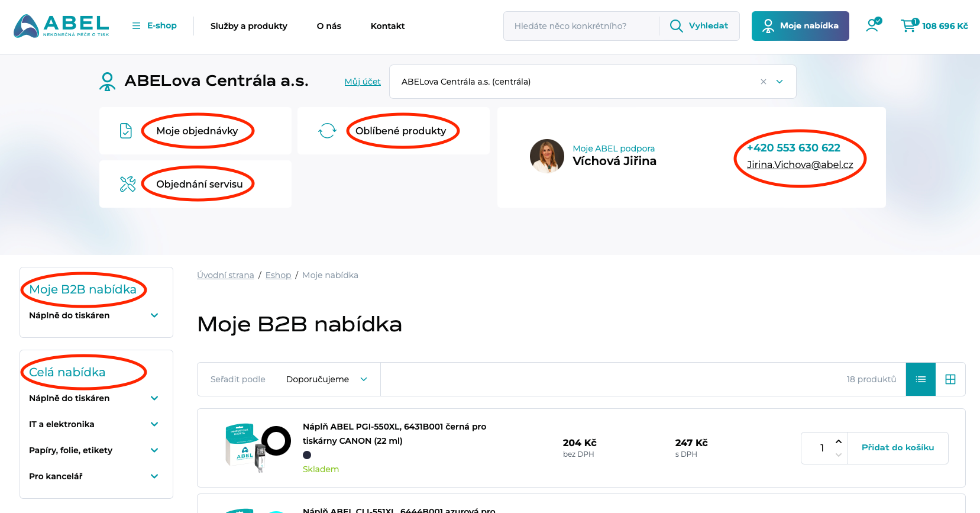Image resolution: width=980 pixels, height=513 pixels.
Task: Click the account person icon beside ABELova Centrála
Action: tap(107, 82)
